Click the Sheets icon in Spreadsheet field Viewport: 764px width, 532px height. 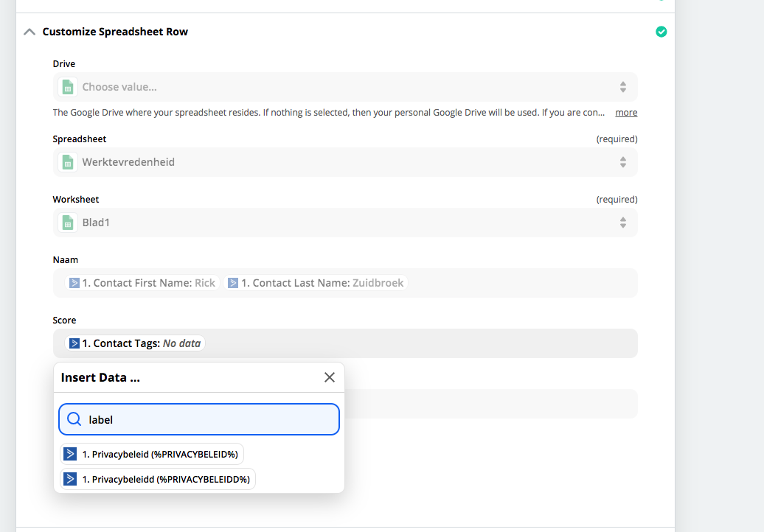pos(68,162)
